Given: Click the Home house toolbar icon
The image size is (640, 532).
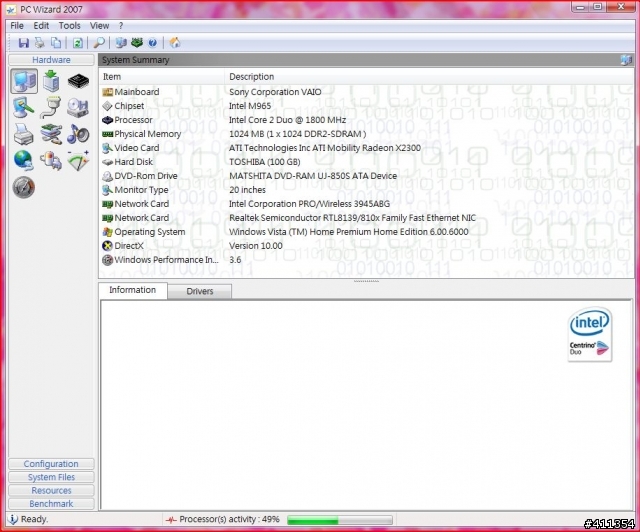Looking at the screenshot, I should pos(175,43).
